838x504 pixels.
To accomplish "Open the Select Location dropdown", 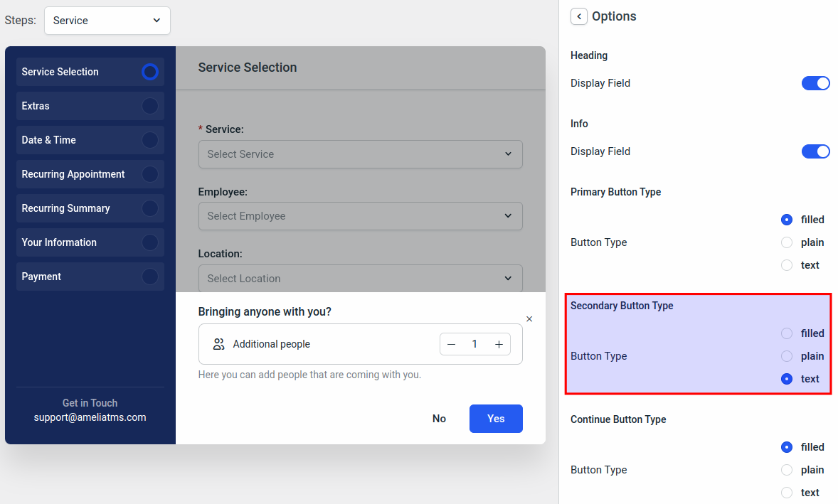I will coord(360,279).
